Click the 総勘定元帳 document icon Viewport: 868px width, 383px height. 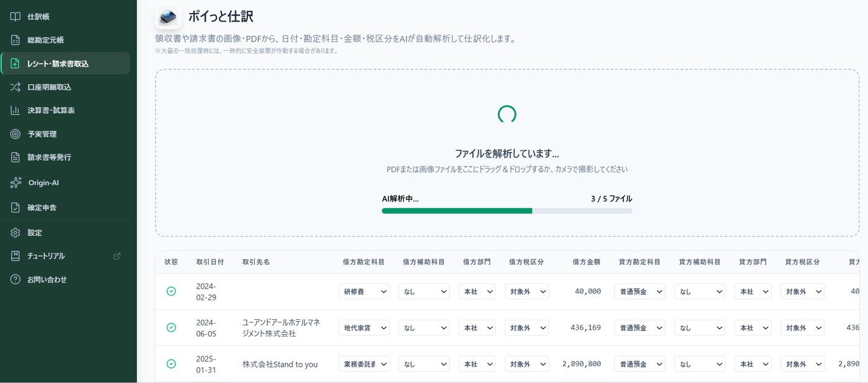[x=15, y=40]
